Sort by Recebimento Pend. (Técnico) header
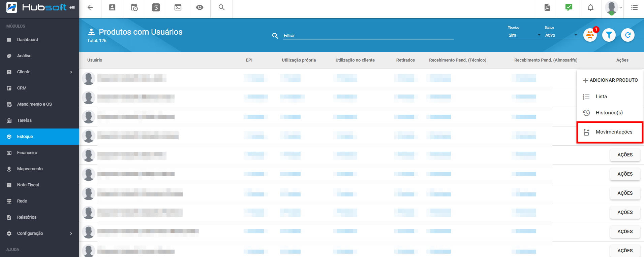 click(458, 60)
